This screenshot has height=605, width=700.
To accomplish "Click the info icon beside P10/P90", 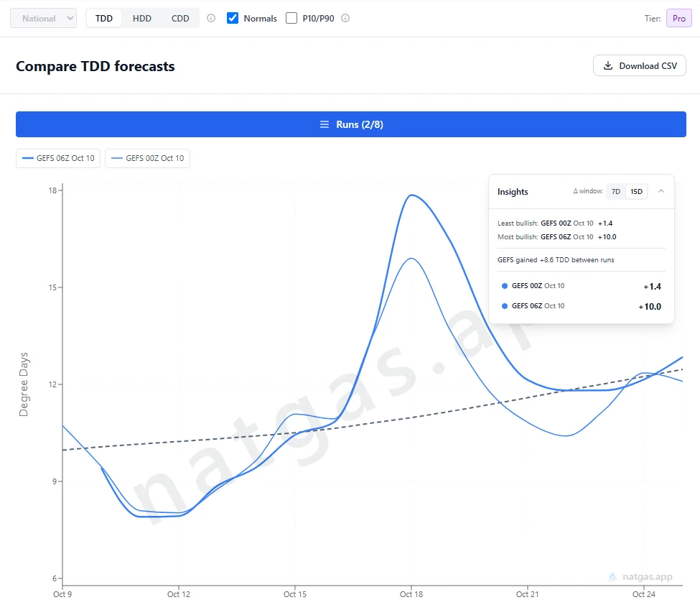I will click(345, 18).
